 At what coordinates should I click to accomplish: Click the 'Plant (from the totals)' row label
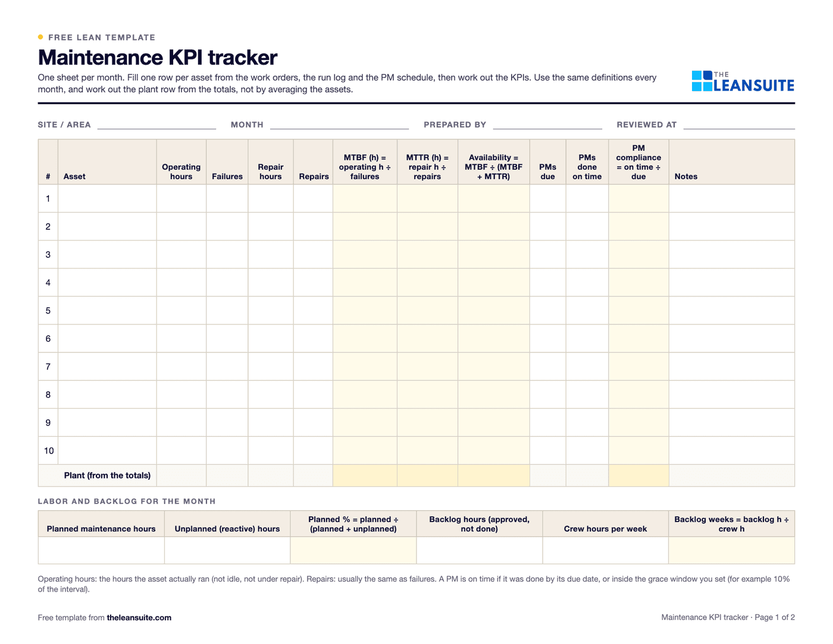coord(107,476)
